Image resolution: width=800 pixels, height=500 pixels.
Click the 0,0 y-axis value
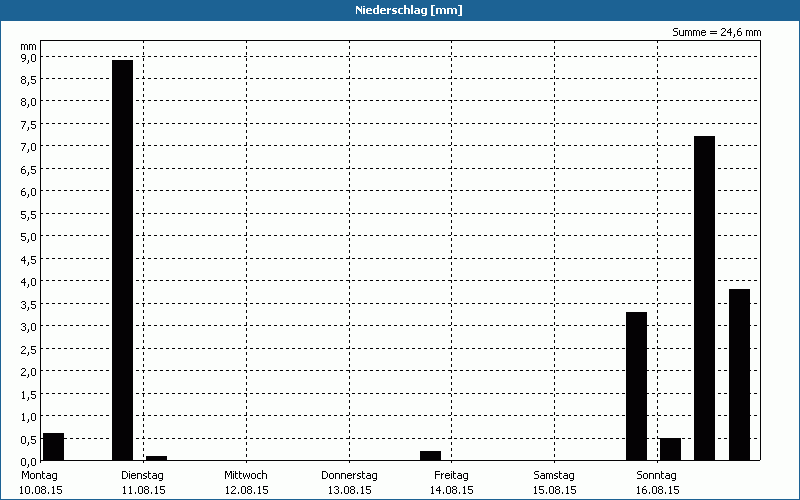point(29,461)
